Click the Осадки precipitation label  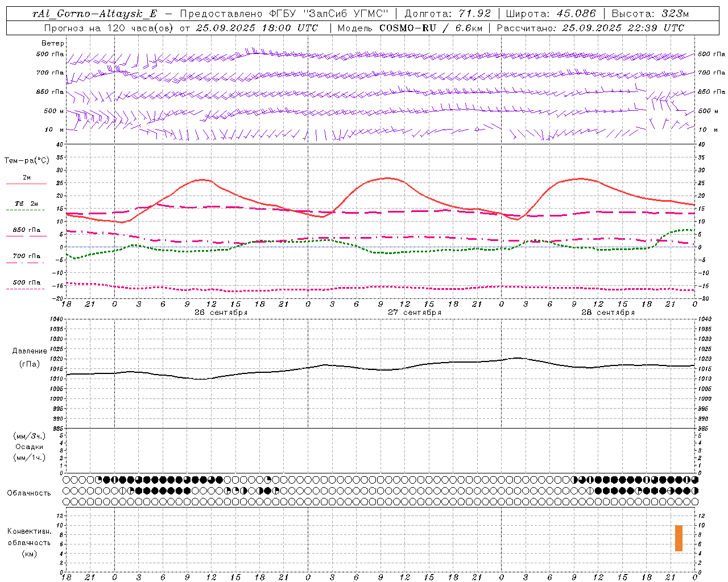click(x=30, y=447)
